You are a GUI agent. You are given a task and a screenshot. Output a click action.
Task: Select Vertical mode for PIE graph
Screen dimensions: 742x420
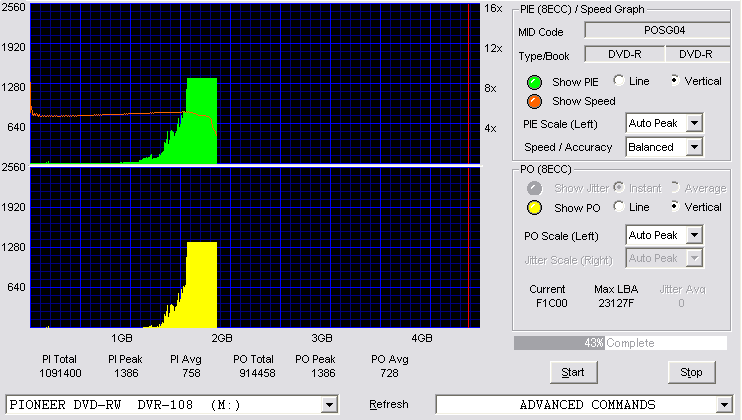[x=675, y=80]
